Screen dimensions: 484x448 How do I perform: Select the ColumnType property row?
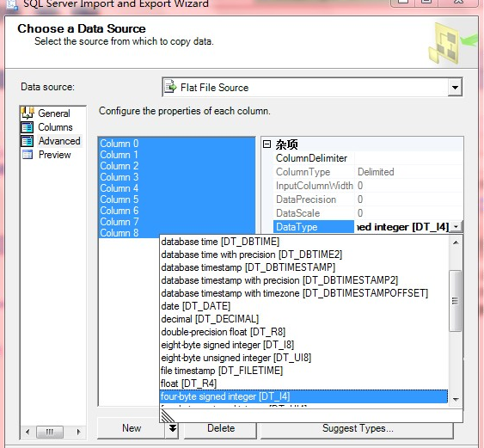(368, 172)
